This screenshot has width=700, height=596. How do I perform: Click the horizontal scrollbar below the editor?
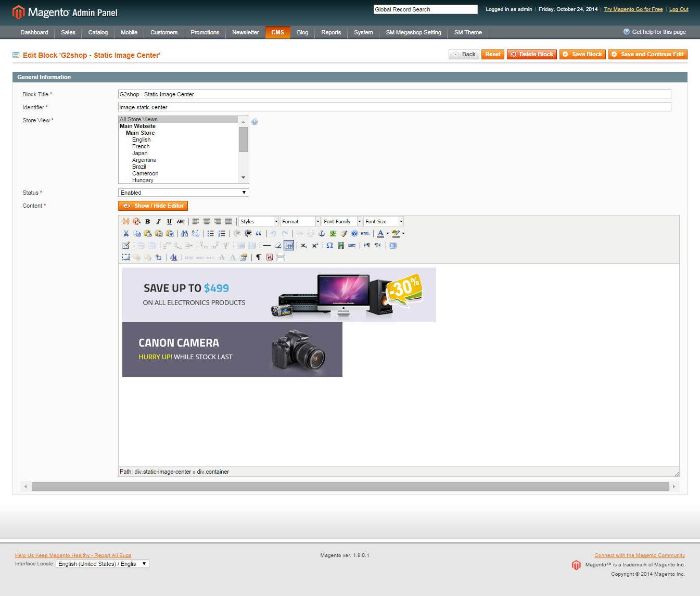click(x=350, y=487)
